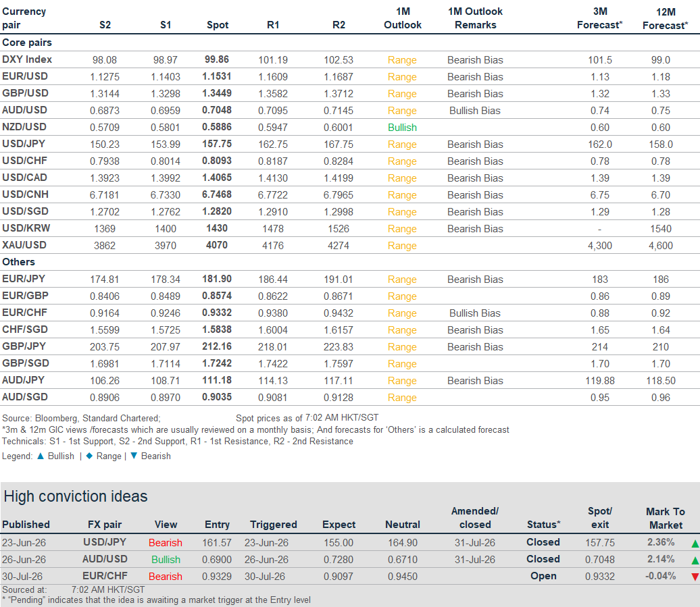The image size is (700, 607).
Task: Click the expect value 0.9097
Action: pos(339,577)
